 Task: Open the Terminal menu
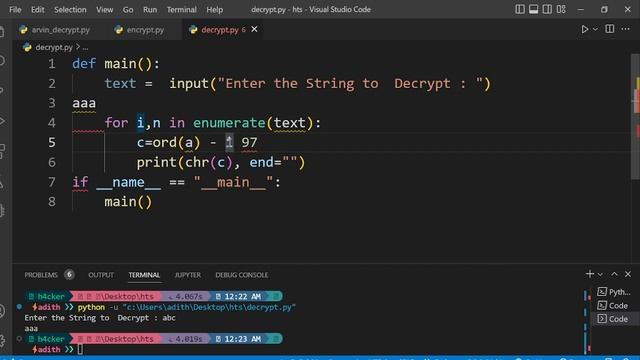click(182, 9)
